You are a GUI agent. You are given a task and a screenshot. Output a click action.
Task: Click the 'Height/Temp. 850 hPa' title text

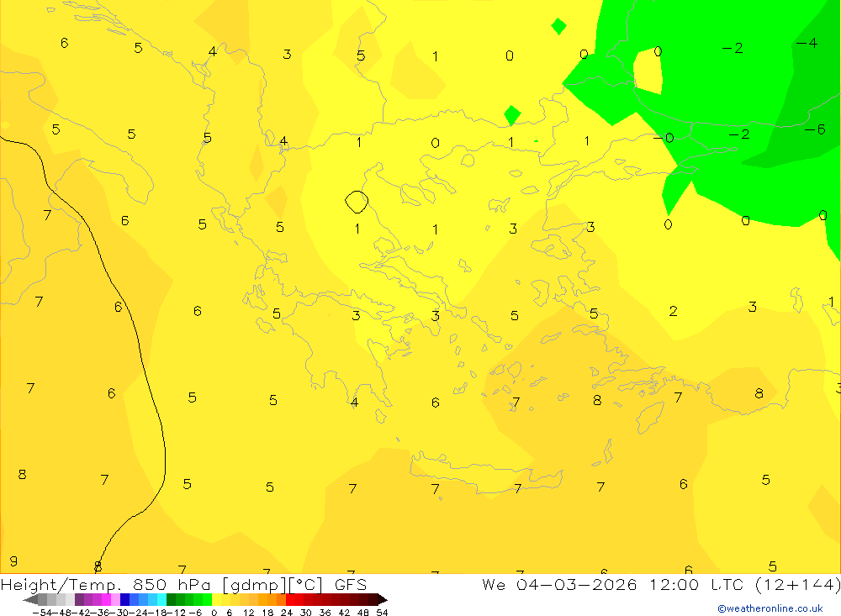(108, 584)
